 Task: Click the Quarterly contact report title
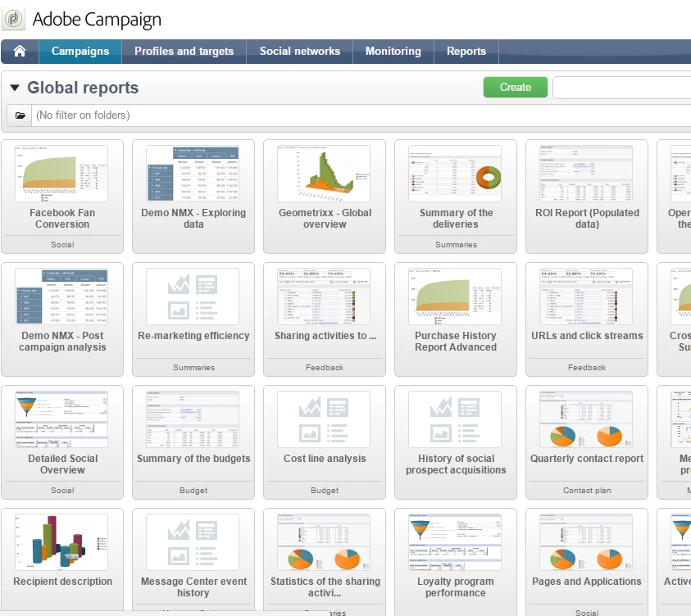(x=587, y=459)
